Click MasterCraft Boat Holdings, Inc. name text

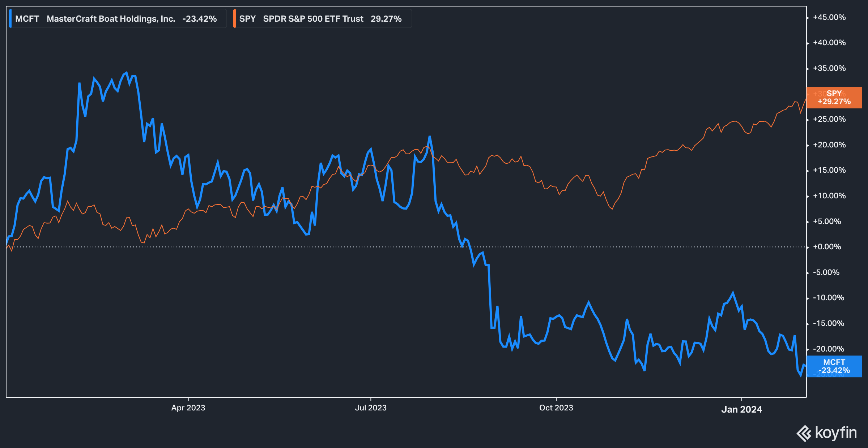click(x=111, y=19)
